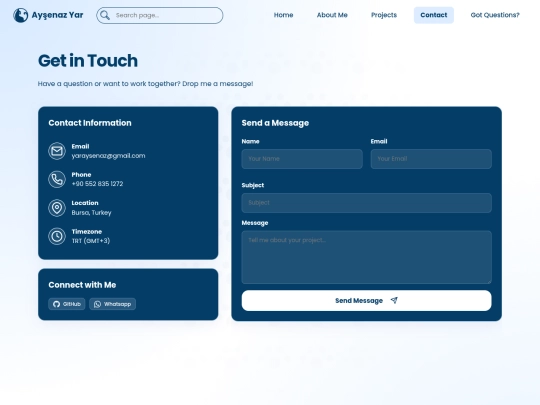Select the Contact nav tab
Image resolution: width=540 pixels, height=405 pixels.
(x=434, y=15)
